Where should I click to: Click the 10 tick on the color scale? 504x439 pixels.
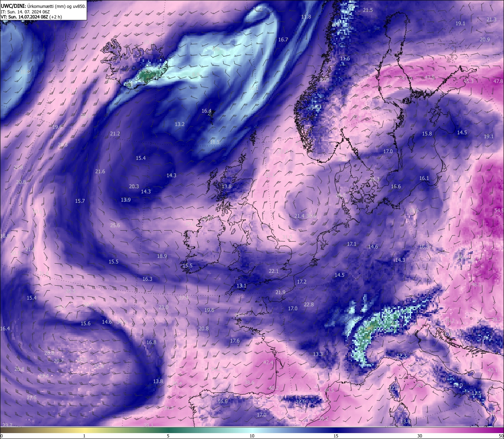[x=252, y=436]
